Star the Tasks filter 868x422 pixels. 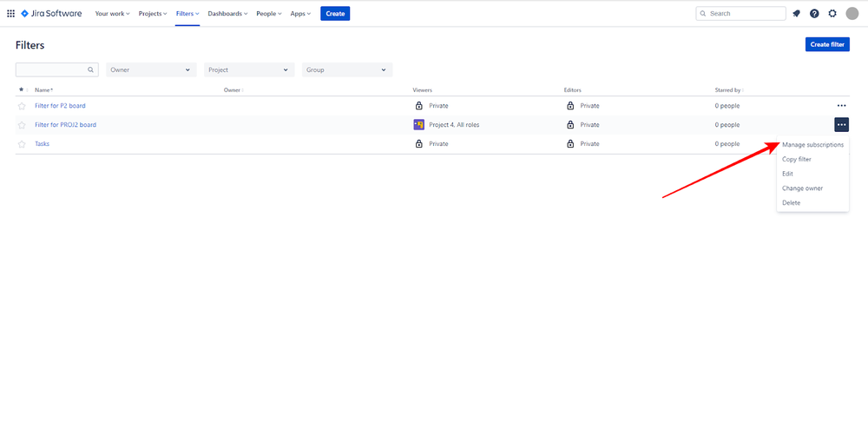22,144
